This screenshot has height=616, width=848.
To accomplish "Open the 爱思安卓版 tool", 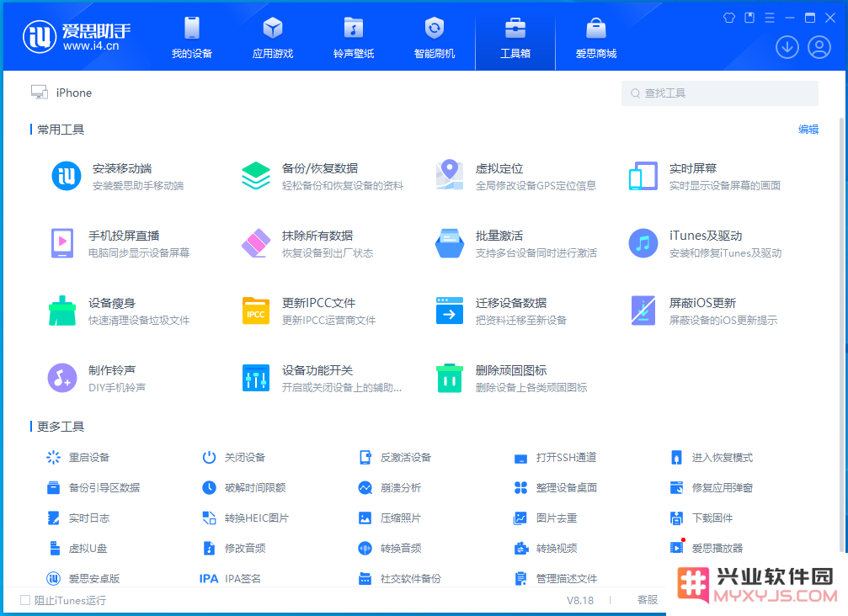I will click(83, 579).
